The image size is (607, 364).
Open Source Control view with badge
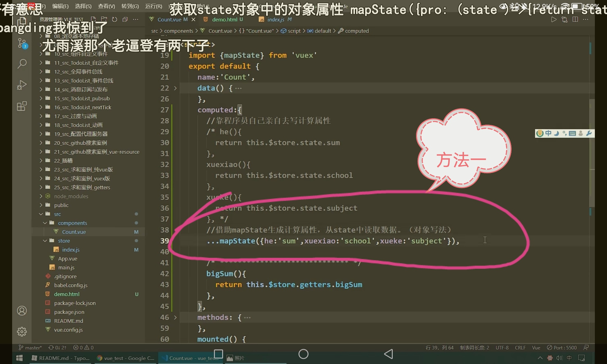pos(22,43)
